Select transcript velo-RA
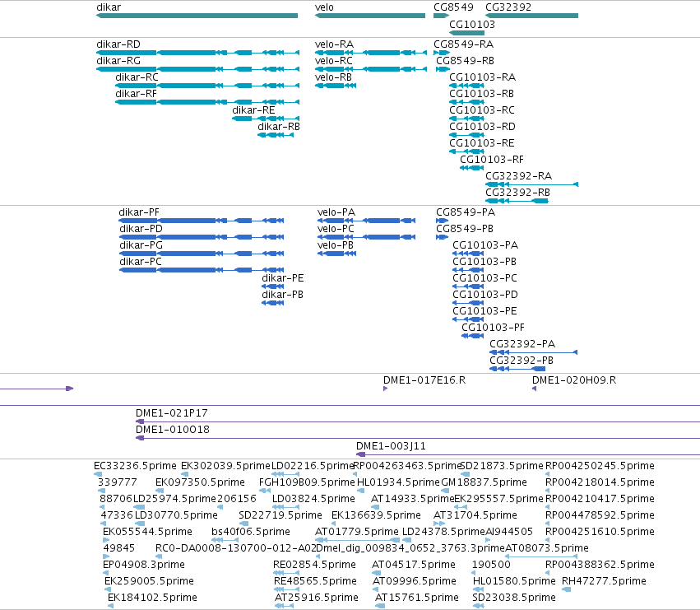The height and width of the screenshot is (610, 700). (x=371, y=53)
